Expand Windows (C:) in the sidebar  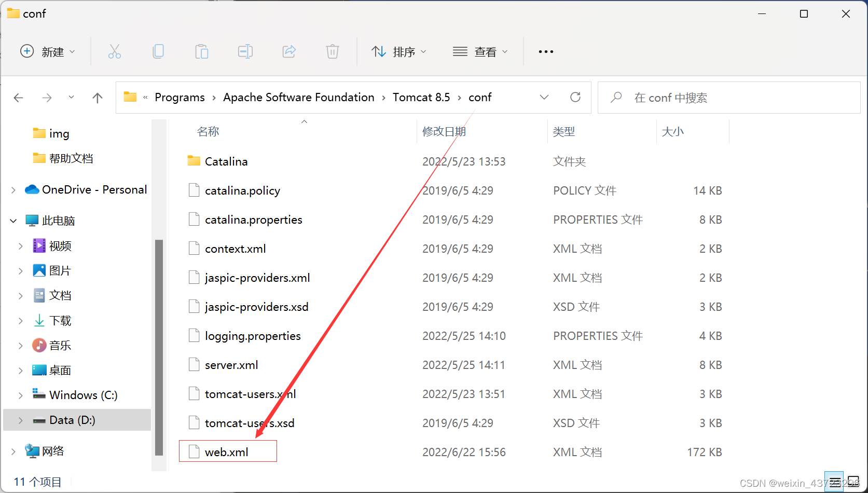[20, 395]
